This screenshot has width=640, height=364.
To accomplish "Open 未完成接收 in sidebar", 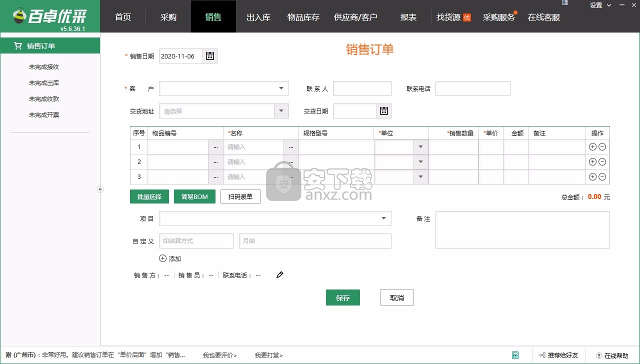I will coord(44,67).
